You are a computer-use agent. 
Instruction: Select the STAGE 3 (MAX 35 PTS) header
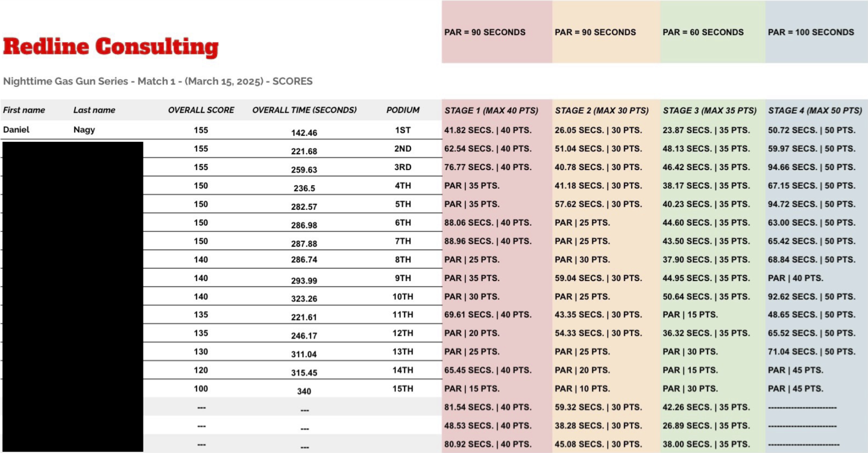[x=709, y=111]
